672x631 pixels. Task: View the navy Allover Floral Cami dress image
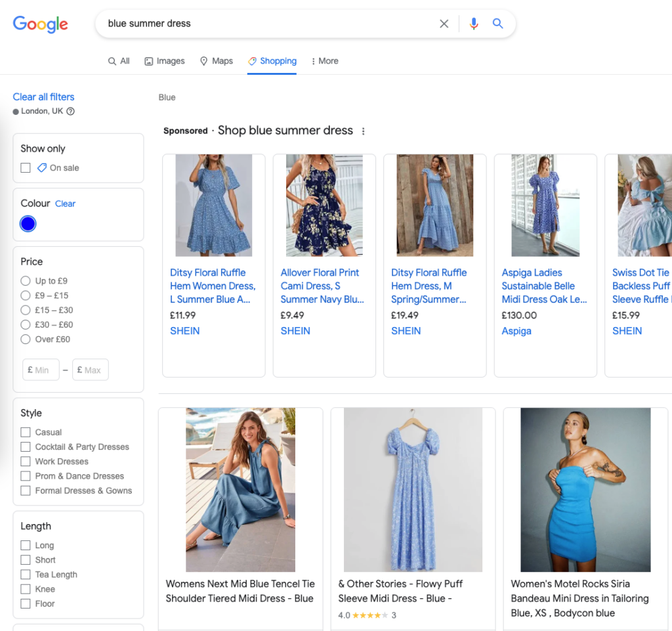[324, 206]
